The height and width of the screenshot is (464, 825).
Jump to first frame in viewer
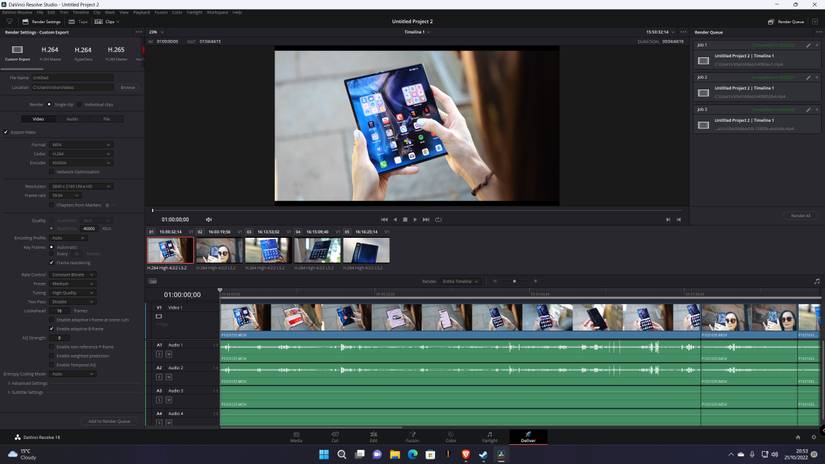click(384, 219)
